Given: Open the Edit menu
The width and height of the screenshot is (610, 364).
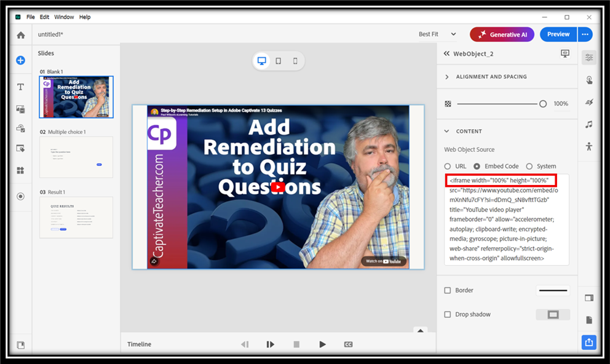Looking at the screenshot, I should click(x=44, y=17).
